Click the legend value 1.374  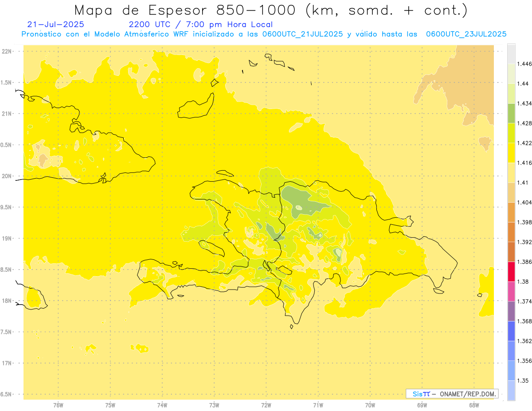coord(525,301)
